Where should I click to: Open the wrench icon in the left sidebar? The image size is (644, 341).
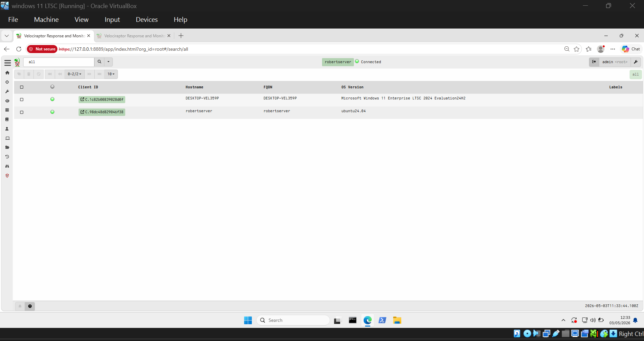(7, 91)
